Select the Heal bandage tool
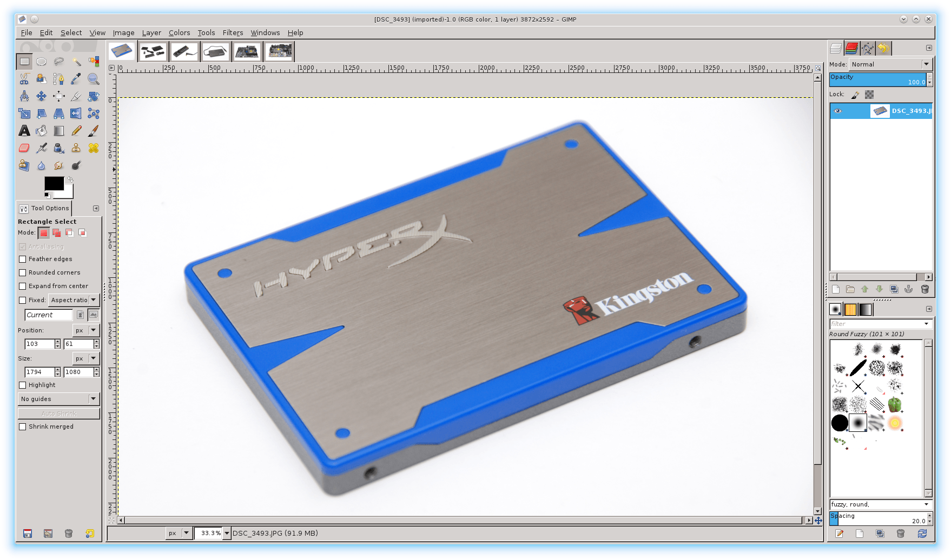Viewport: 951px width, 560px height. [x=94, y=148]
